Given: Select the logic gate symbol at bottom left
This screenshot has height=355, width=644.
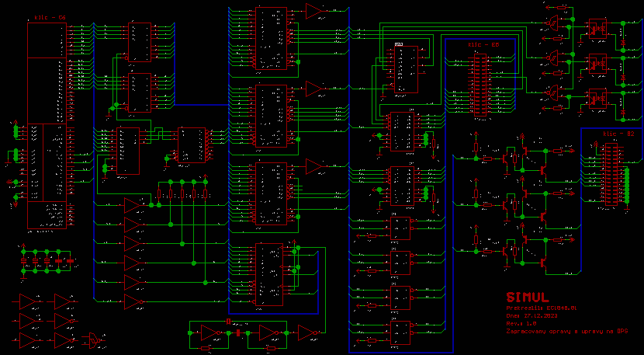Looking at the screenshot, I should coord(95,339).
